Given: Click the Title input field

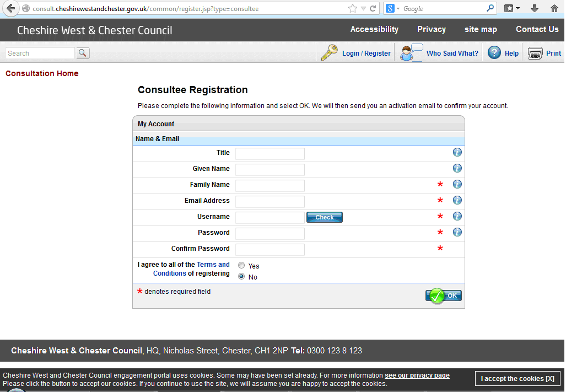Looking at the screenshot, I should click(269, 153).
